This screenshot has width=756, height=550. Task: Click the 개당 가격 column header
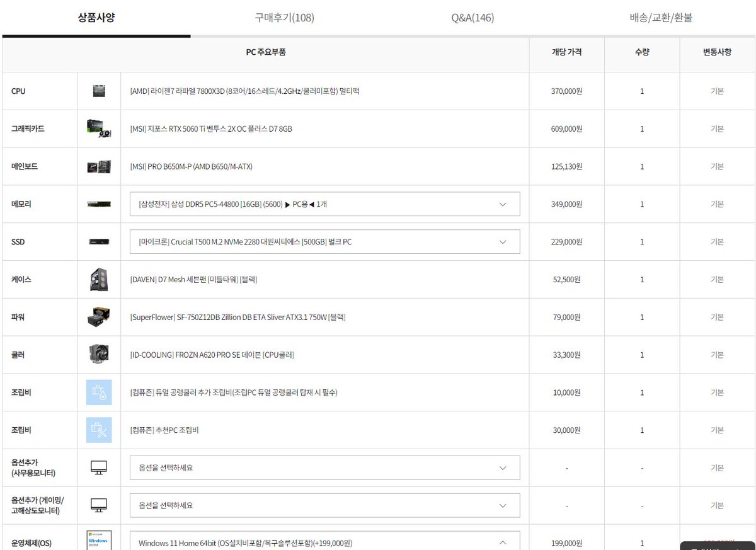tap(566, 52)
